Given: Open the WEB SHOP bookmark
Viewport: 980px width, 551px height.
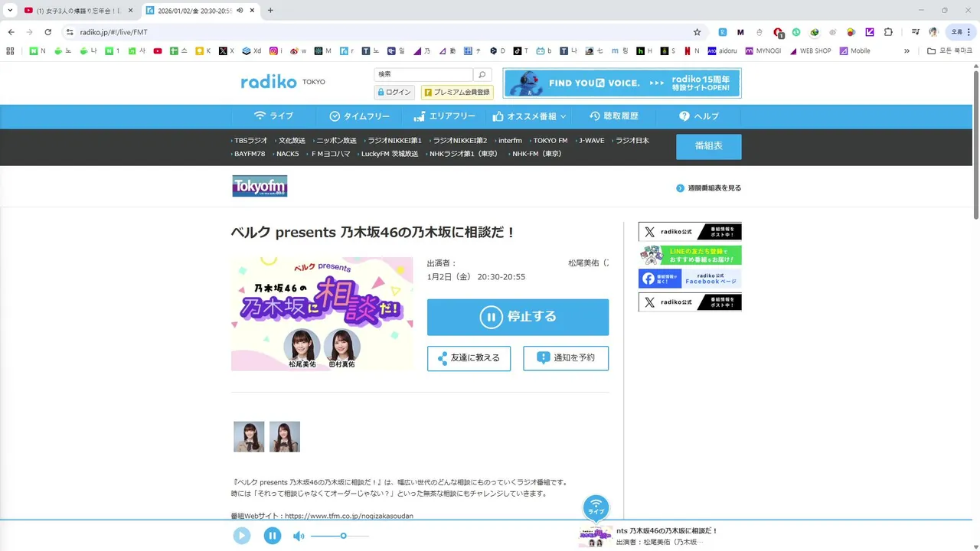Looking at the screenshot, I should 810,51.
